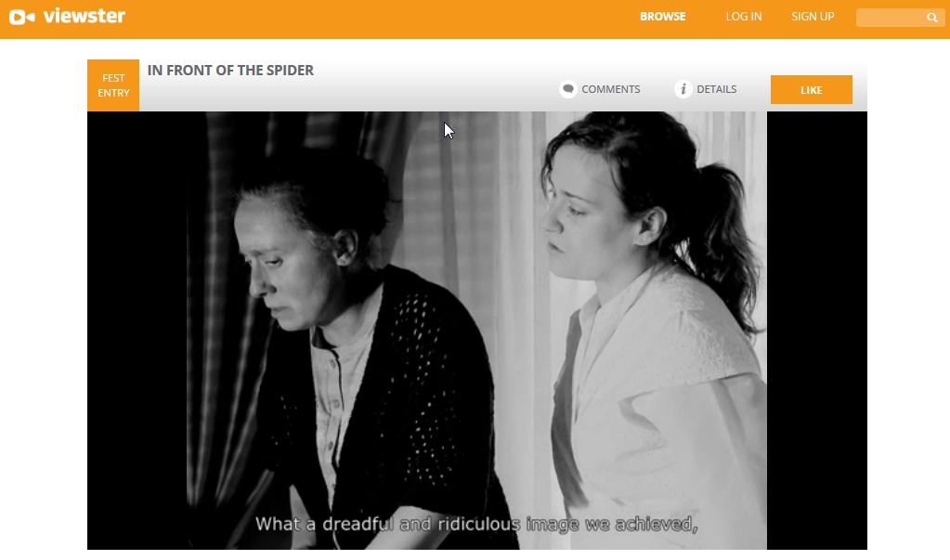The image size is (950, 560).
Task: Click the speech bubble comments icon
Action: (567, 89)
